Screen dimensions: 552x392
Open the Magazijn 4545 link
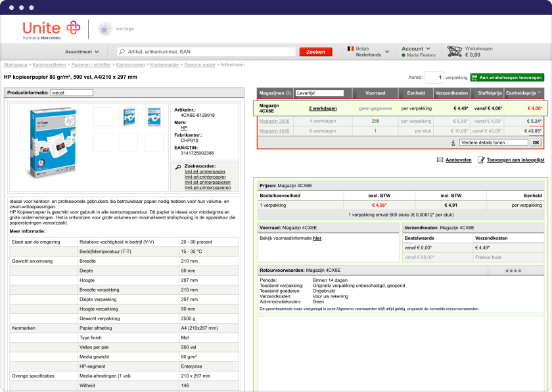[x=274, y=131]
